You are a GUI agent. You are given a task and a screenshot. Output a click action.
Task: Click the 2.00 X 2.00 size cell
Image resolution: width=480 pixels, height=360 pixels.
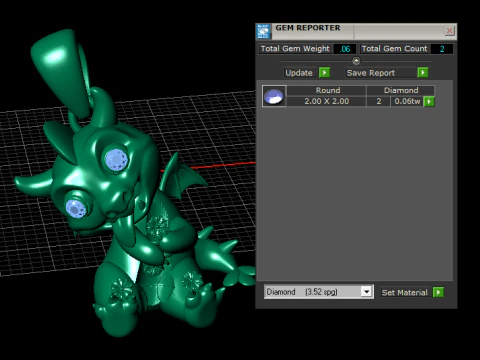(326, 101)
